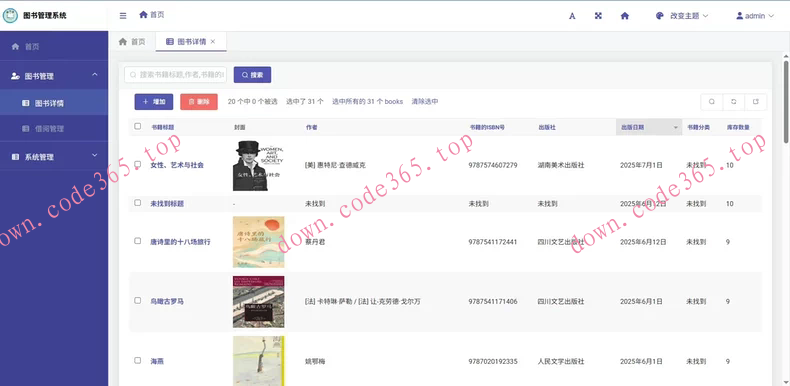Click the 书籍标题 column header

pos(162,127)
